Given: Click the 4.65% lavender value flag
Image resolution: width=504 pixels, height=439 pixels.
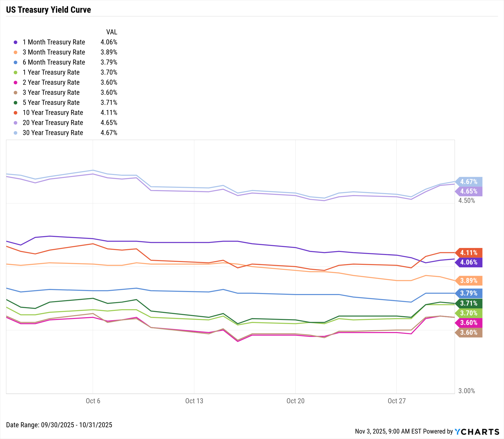Looking at the screenshot, I should [469, 191].
